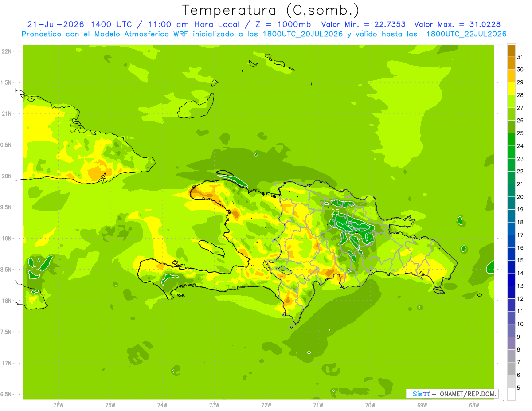
Task: Click the legend value '30'
Action: click(x=520, y=70)
